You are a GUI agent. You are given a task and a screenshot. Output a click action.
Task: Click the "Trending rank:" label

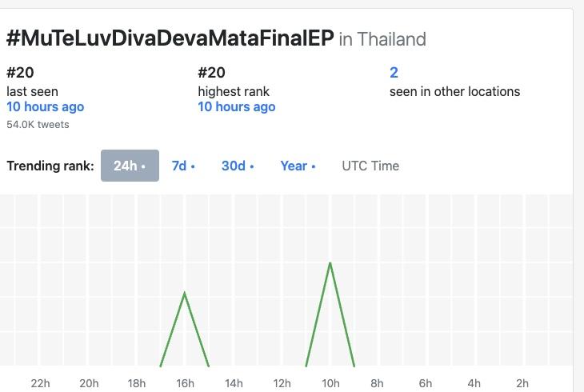pyautogui.click(x=50, y=166)
